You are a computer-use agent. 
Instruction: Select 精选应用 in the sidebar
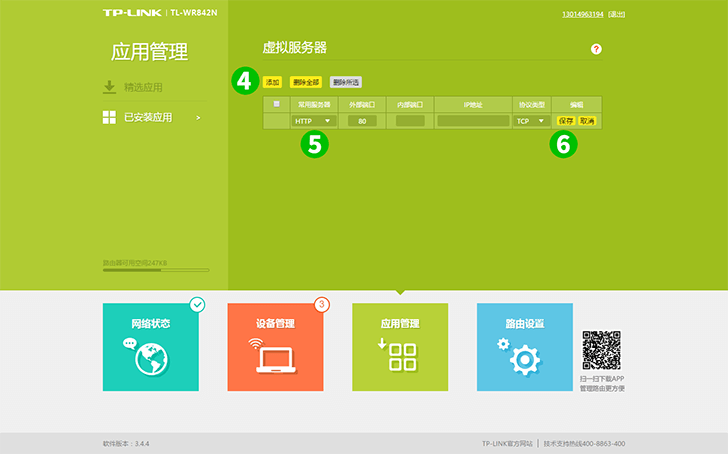(x=143, y=87)
